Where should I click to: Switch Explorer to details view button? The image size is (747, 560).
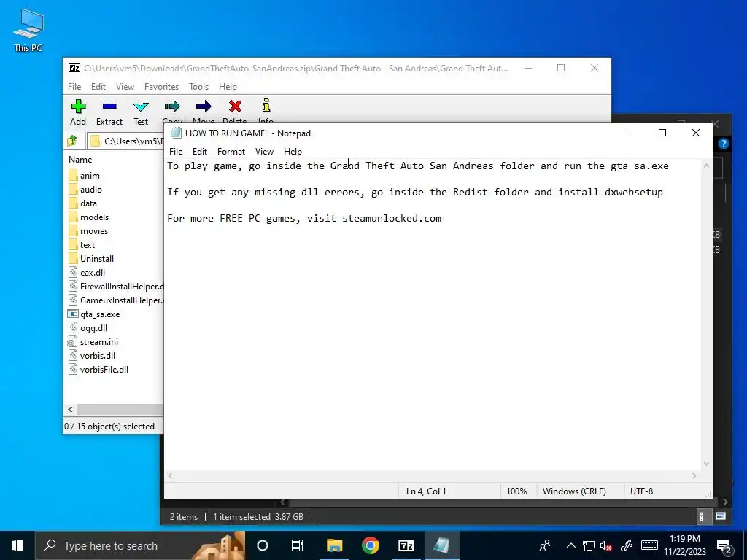[701, 516]
